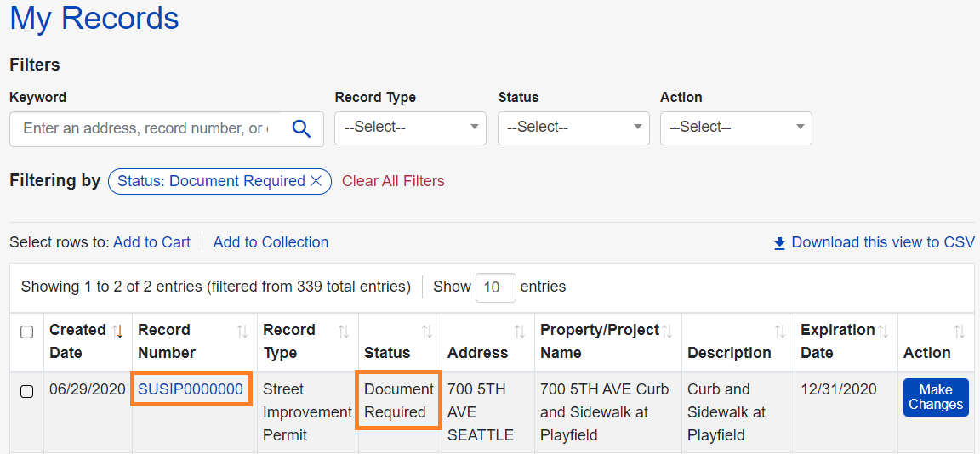Screen dimensions: 980x454
Task: Sort by Created Date column arrows
Action: (x=117, y=331)
